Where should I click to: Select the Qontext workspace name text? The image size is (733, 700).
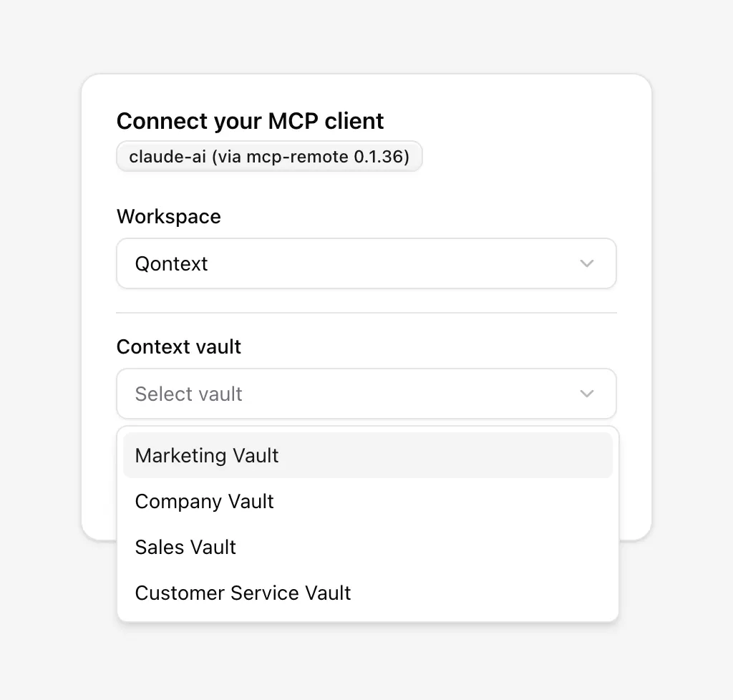tap(171, 263)
